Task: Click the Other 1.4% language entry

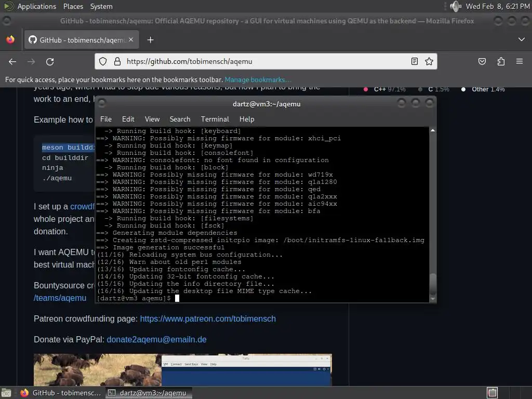Action: [483, 89]
